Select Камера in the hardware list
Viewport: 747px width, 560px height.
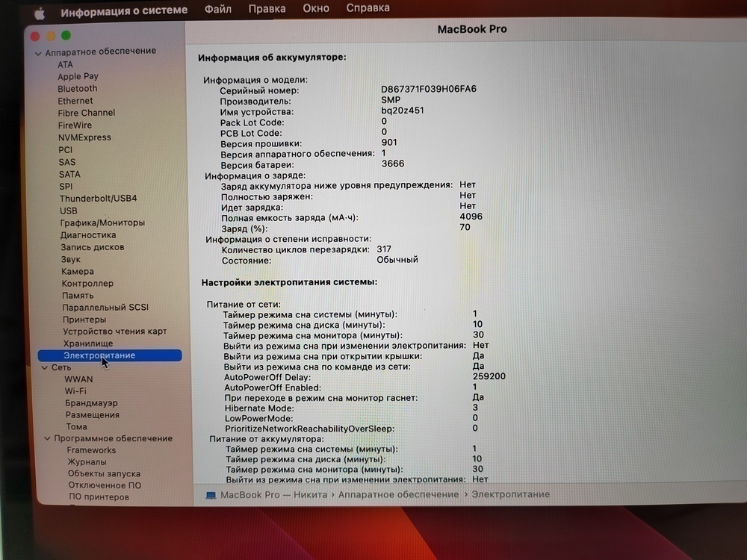[77, 271]
